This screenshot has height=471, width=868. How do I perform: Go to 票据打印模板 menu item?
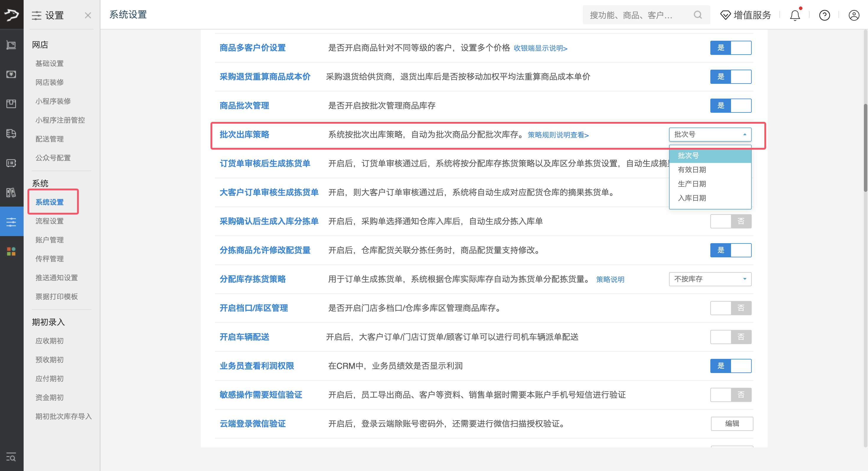tap(57, 297)
